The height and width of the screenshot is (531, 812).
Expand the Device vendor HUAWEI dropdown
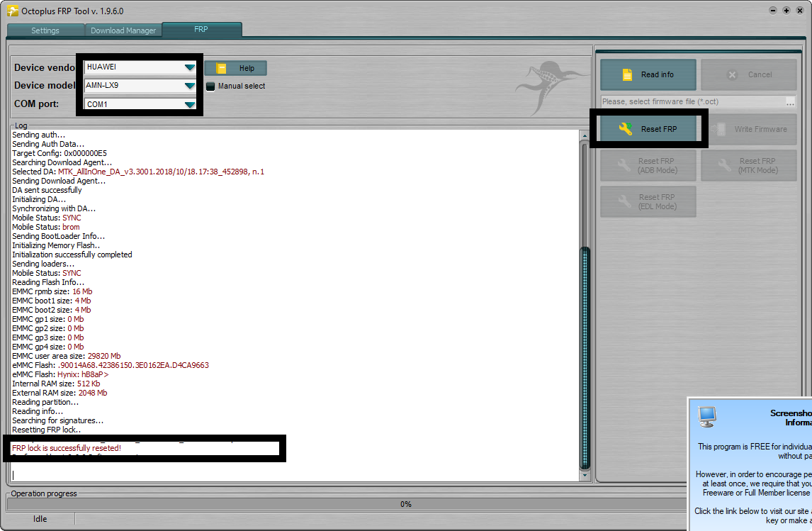pyautogui.click(x=189, y=67)
